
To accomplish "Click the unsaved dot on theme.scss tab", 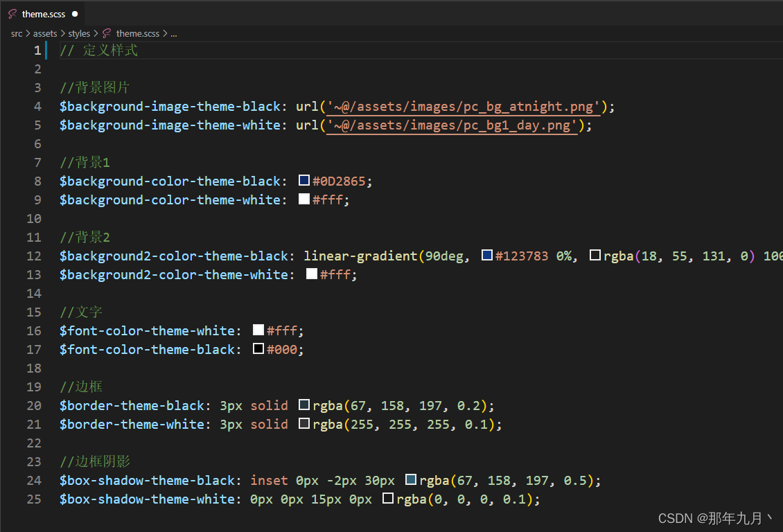I will coord(75,14).
